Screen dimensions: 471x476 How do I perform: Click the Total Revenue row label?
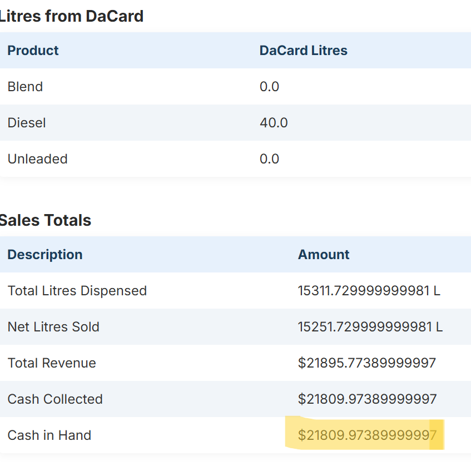coord(51,363)
